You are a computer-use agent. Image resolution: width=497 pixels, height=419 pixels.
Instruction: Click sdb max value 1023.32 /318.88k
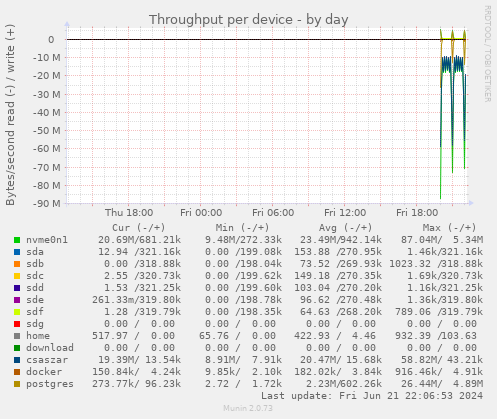point(436,264)
